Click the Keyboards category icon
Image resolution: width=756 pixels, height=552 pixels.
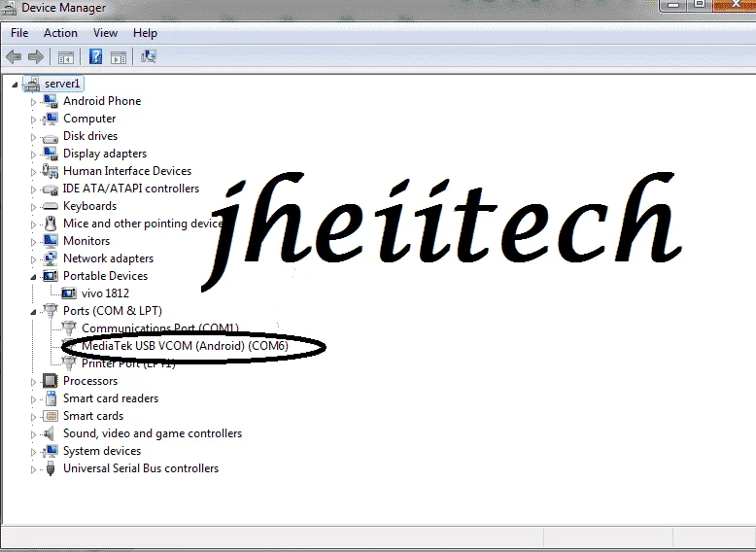coord(51,206)
